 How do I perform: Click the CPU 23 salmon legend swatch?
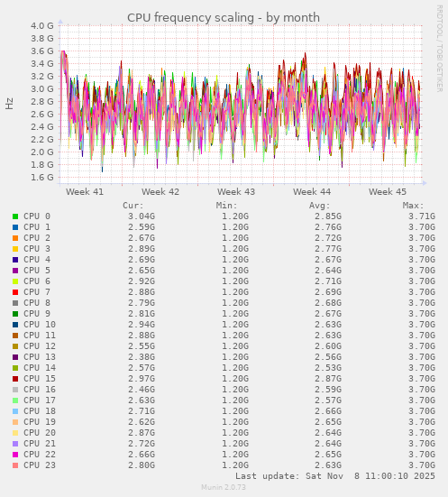(x=15, y=465)
